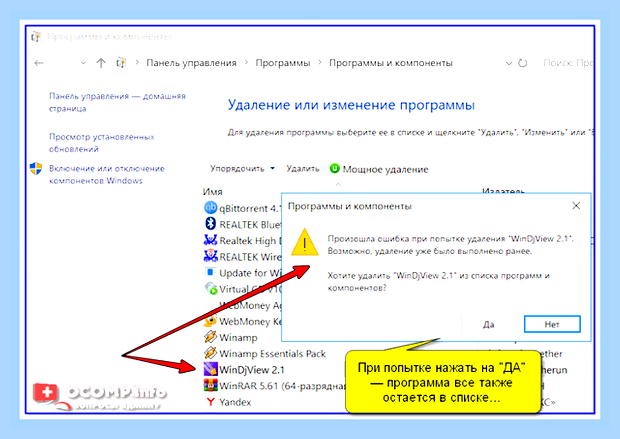Open the Упорядочить dropdown menu

pos(242,168)
